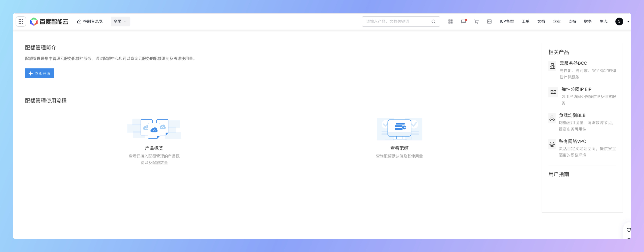Open 生态 menu item
The width and height of the screenshot is (644, 252).
coord(604,21)
